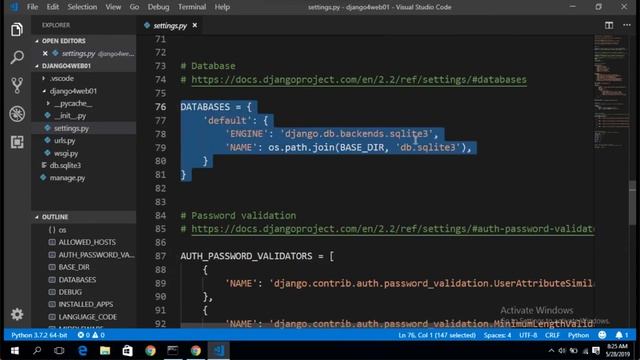This screenshot has width=640, height=360.
Task: Collapse the Open Editors section
Action: click(x=84, y=41)
